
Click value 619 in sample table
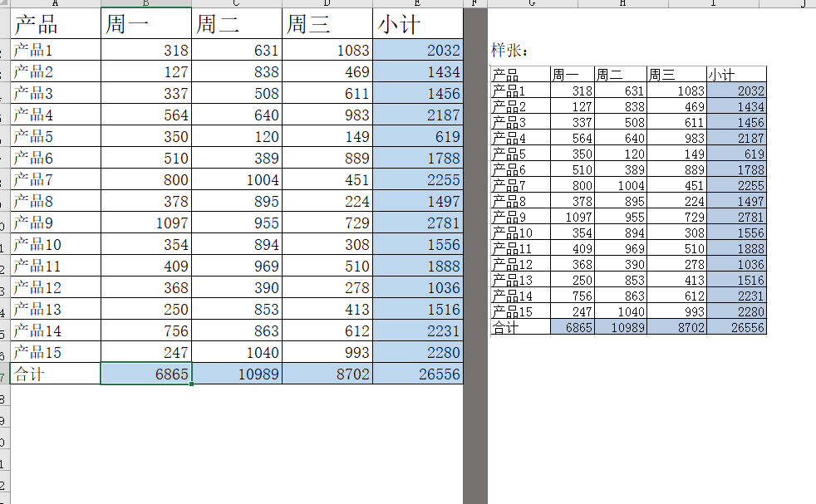[x=736, y=154]
